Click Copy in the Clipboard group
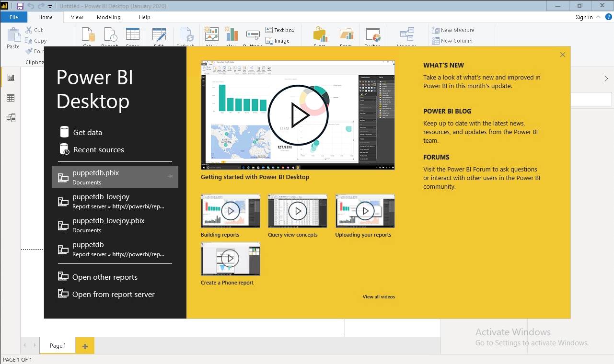Screen dimensions: 614x364 pos(36,41)
